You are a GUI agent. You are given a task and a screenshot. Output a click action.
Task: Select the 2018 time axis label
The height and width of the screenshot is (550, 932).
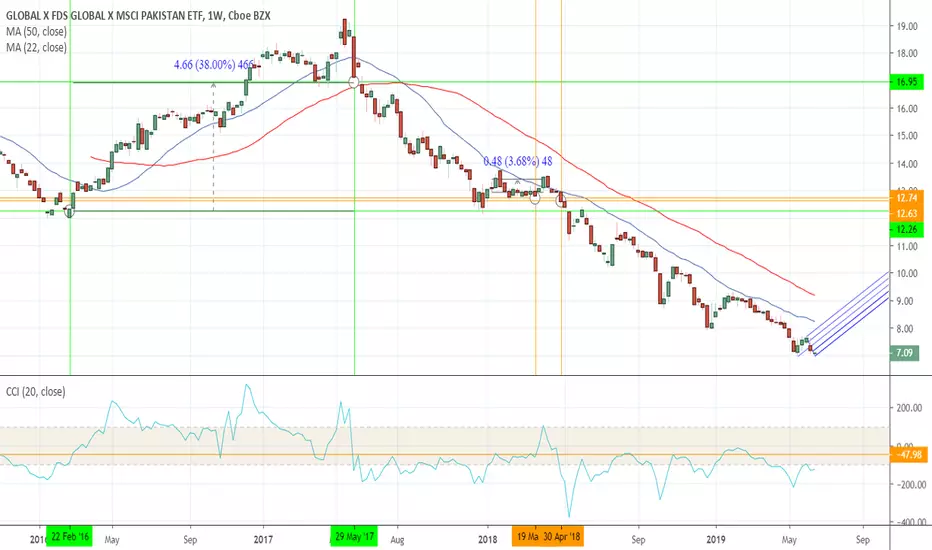[x=487, y=540]
